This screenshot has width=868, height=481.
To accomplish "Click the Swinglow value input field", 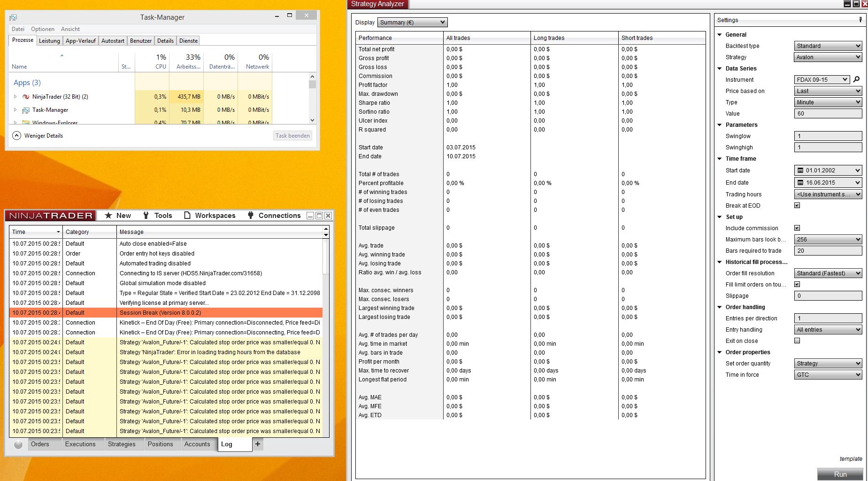I will click(x=828, y=136).
